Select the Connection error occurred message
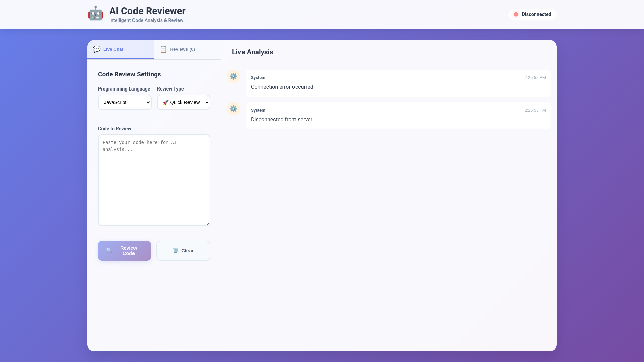Screen dimensions: 644x362 click(282, 87)
